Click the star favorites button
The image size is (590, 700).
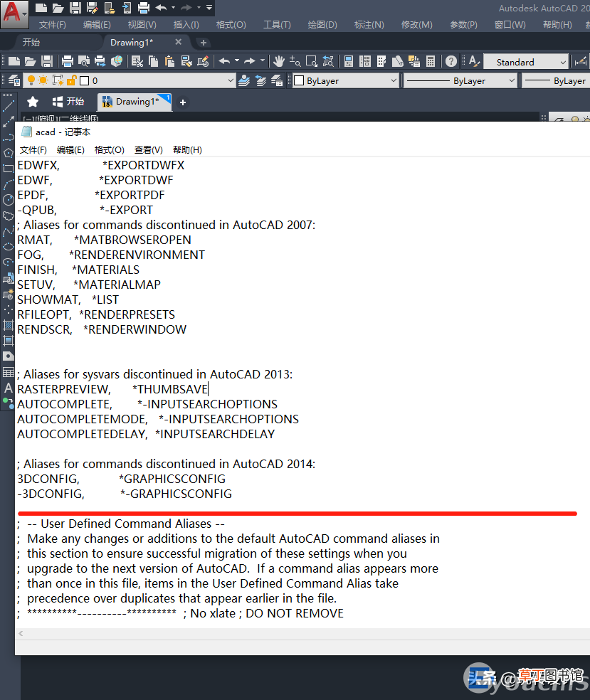[x=33, y=102]
